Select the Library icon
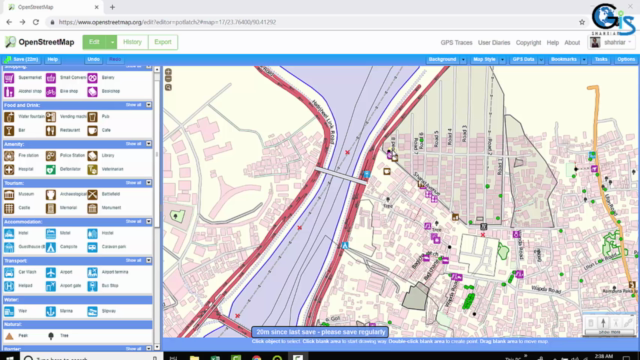The image size is (640, 360). 92,156
